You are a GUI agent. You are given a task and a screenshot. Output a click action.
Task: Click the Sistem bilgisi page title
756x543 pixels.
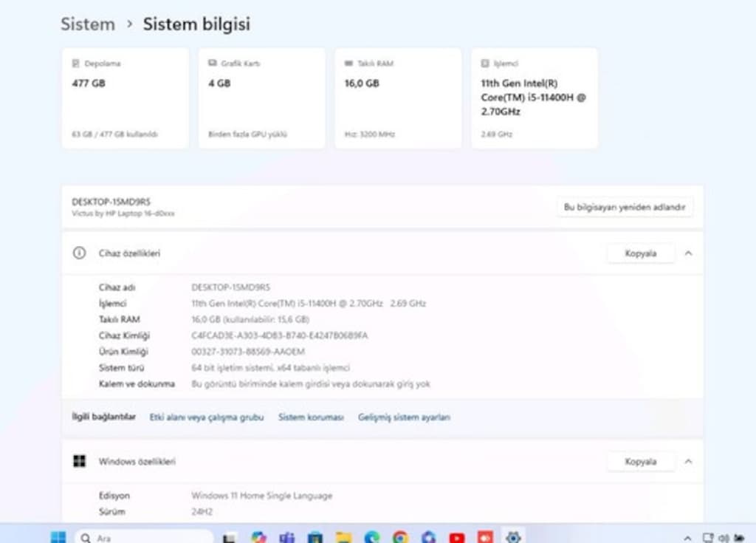pos(196,24)
